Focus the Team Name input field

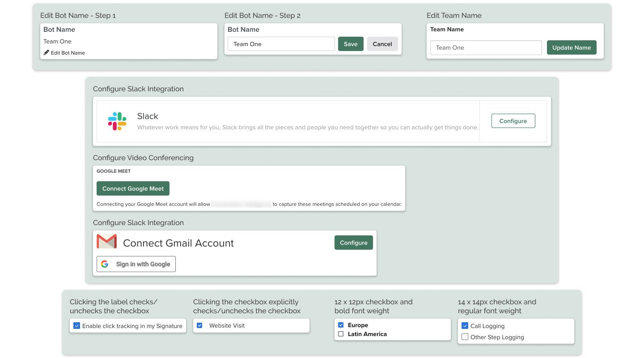pyautogui.click(x=486, y=47)
